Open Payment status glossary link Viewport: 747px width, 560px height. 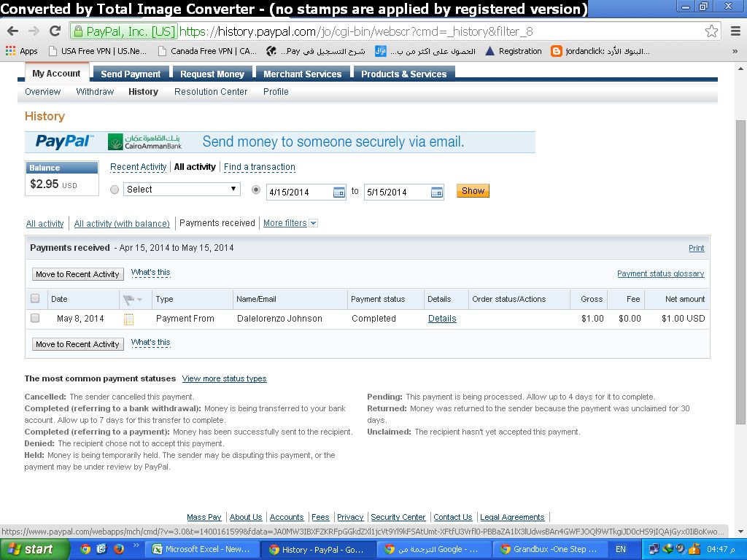660,274
